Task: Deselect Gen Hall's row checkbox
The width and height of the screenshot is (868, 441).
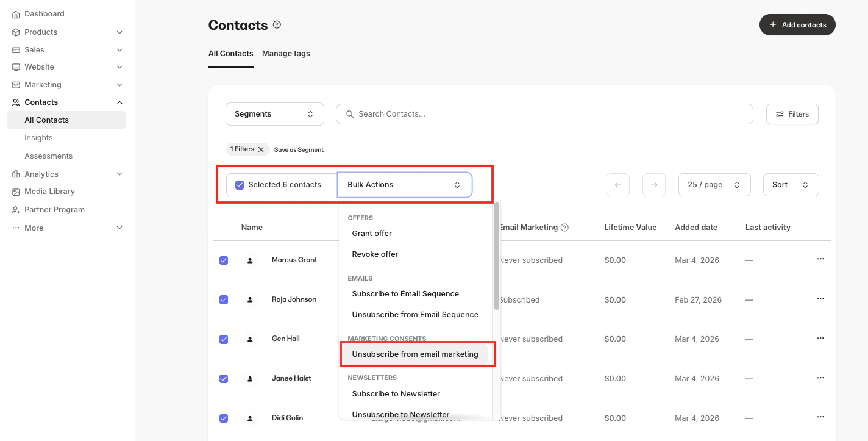Action: click(224, 339)
